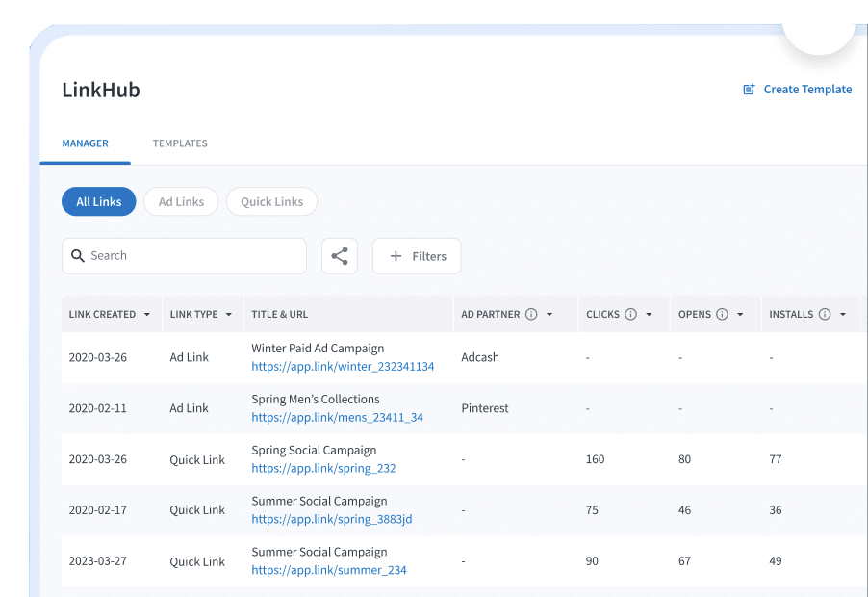Image resolution: width=868 pixels, height=597 pixels.
Task: Open the Installs column dropdown arrow
Action: (843, 315)
